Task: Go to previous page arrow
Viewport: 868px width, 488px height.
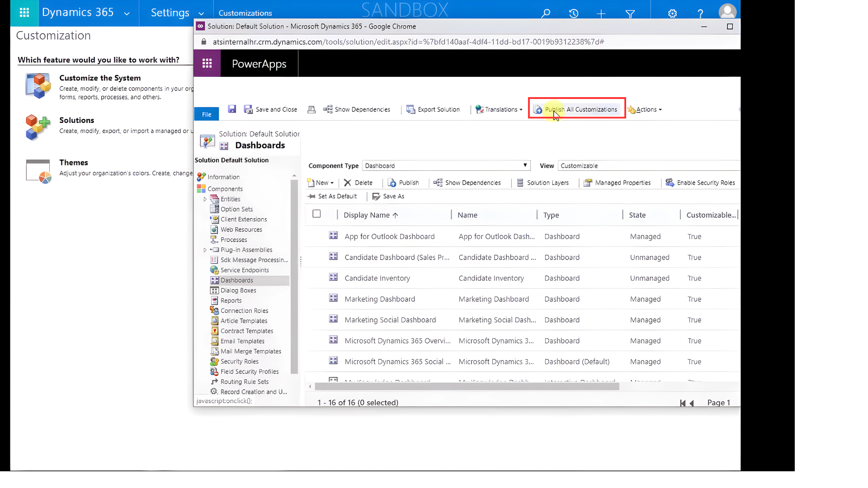Action: pyautogui.click(x=692, y=403)
